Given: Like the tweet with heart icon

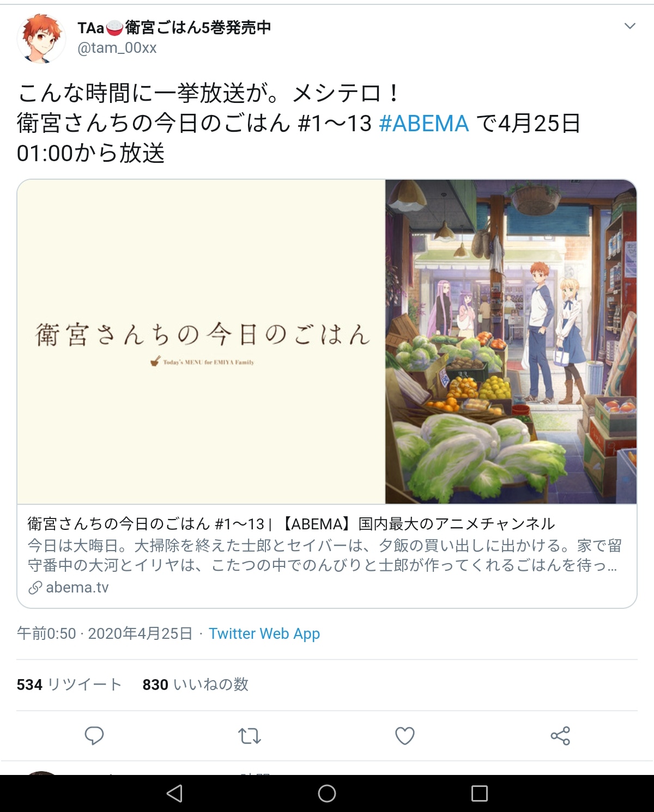Looking at the screenshot, I should [x=405, y=736].
